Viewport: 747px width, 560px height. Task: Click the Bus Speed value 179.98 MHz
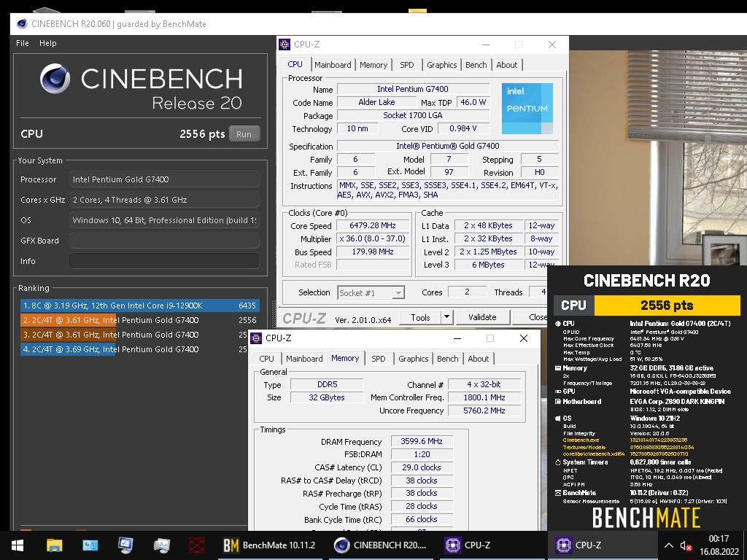point(373,252)
